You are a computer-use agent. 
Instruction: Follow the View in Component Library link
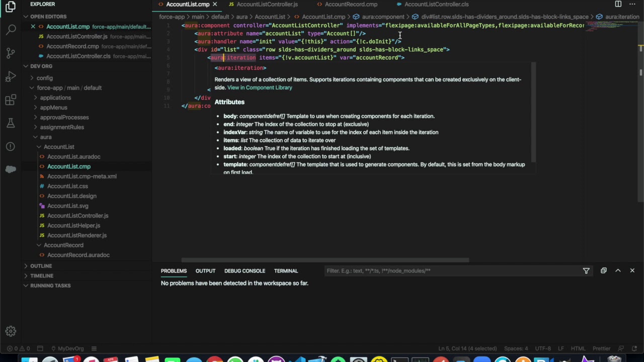260,87
